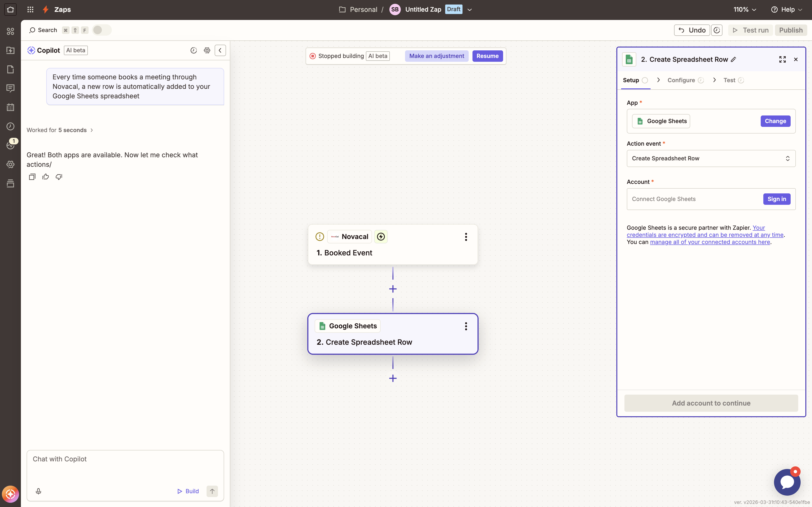Open Novacal step three-dot menu

tap(466, 237)
